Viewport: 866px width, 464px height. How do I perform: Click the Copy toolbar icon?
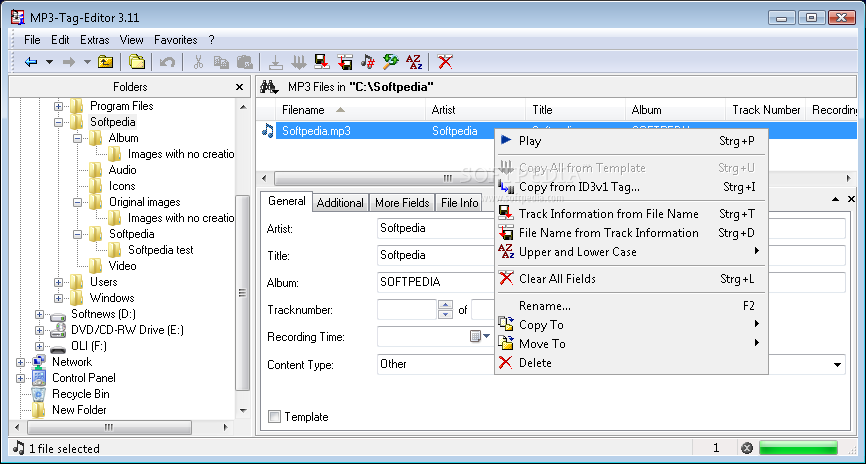[x=221, y=62]
